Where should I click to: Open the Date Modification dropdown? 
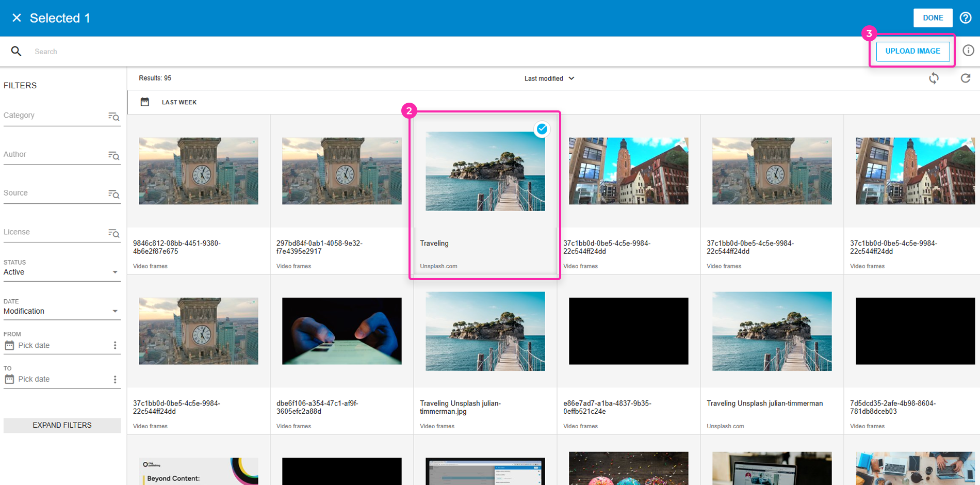tap(115, 311)
